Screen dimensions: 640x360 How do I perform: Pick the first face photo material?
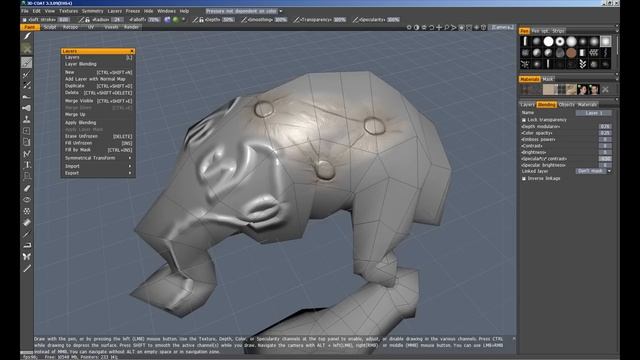pyautogui.click(x=582, y=89)
